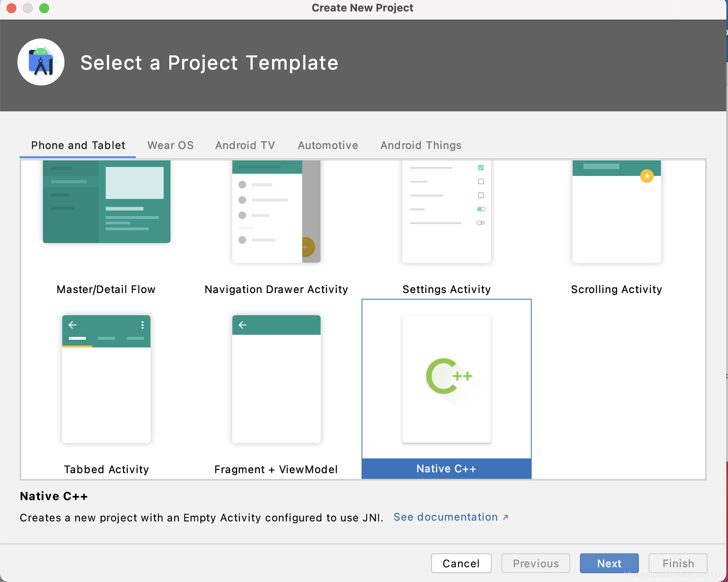Viewport: 728px width, 582px height.
Task: Open the Automotive tab
Action: 328,145
